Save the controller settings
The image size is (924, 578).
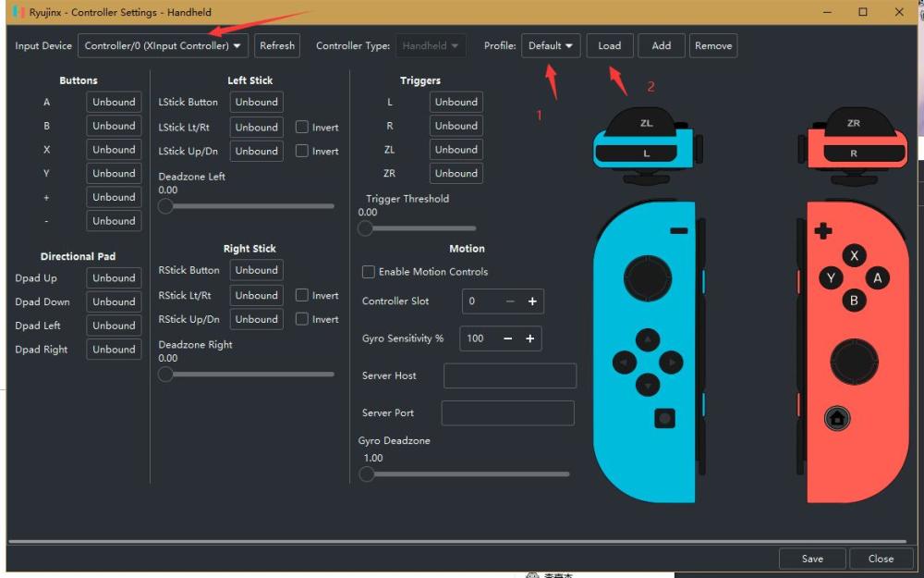(x=812, y=559)
